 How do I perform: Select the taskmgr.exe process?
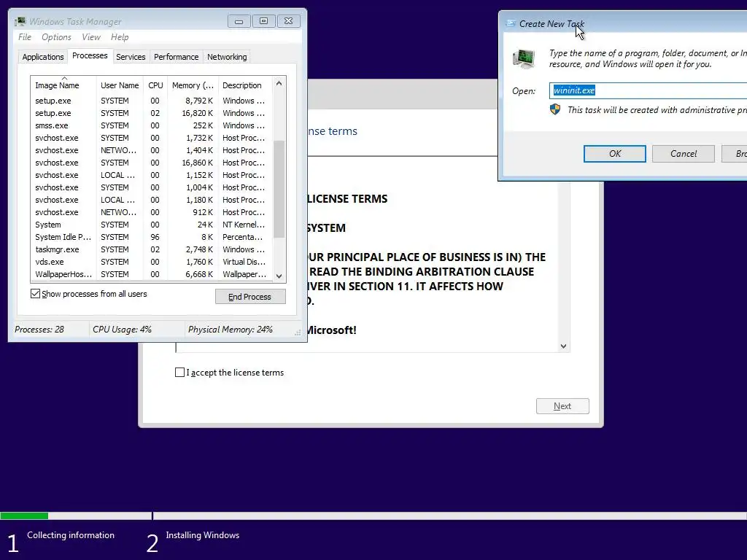[x=152, y=249]
